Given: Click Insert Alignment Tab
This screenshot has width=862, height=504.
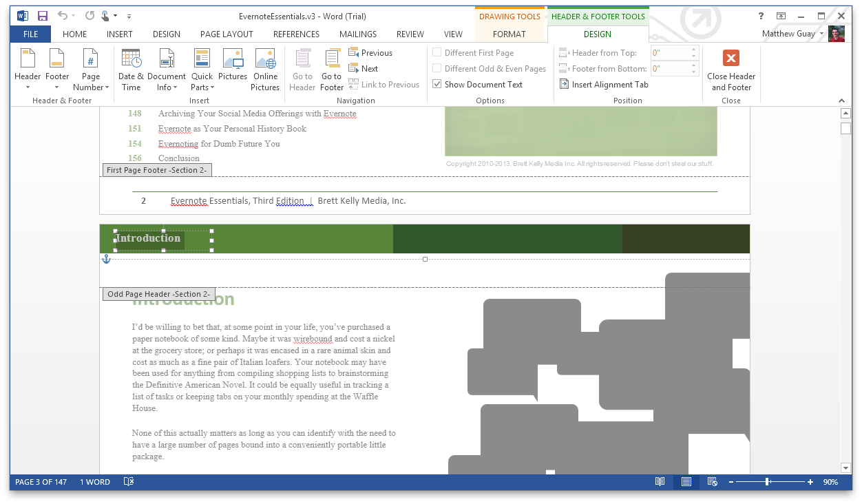Looking at the screenshot, I should (604, 85).
